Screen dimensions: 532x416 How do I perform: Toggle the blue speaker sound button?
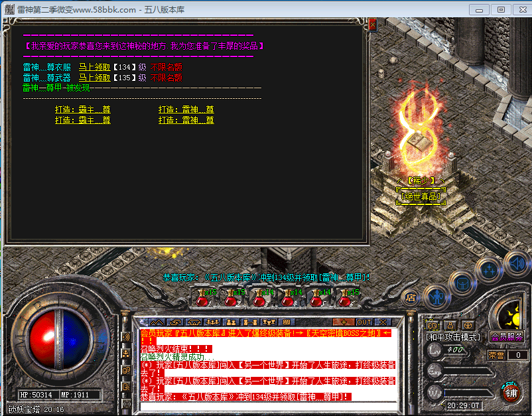pyautogui.click(x=517, y=263)
